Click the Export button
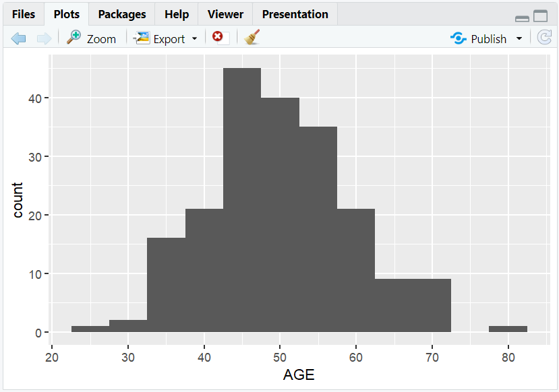 170,38
